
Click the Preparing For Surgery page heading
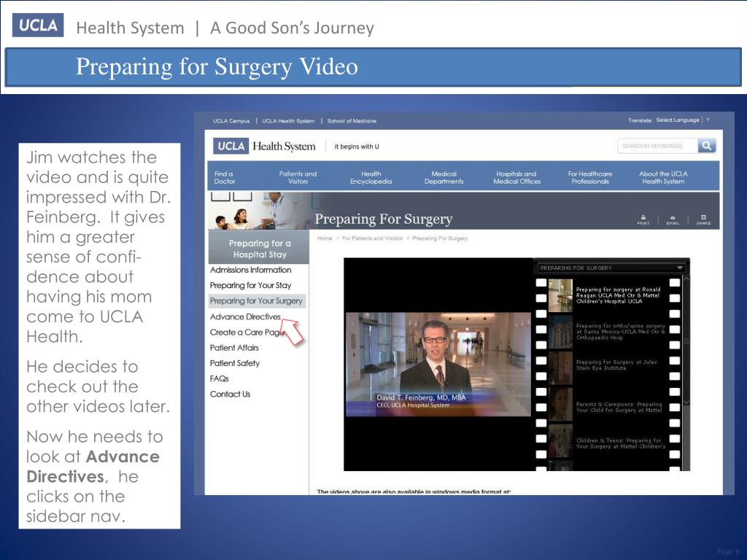pyautogui.click(x=384, y=219)
